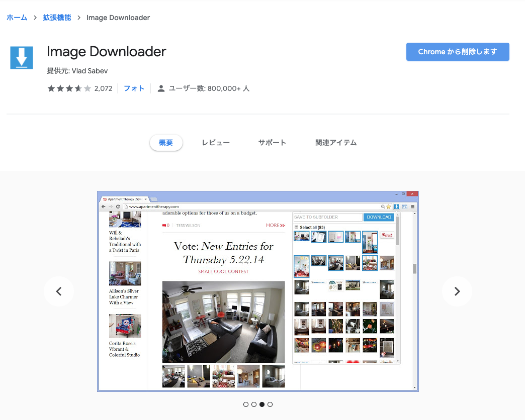Image resolution: width=525 pixels, height=420 pixels.
Task: Select the third carousel dot
Action: click(262, 404)
